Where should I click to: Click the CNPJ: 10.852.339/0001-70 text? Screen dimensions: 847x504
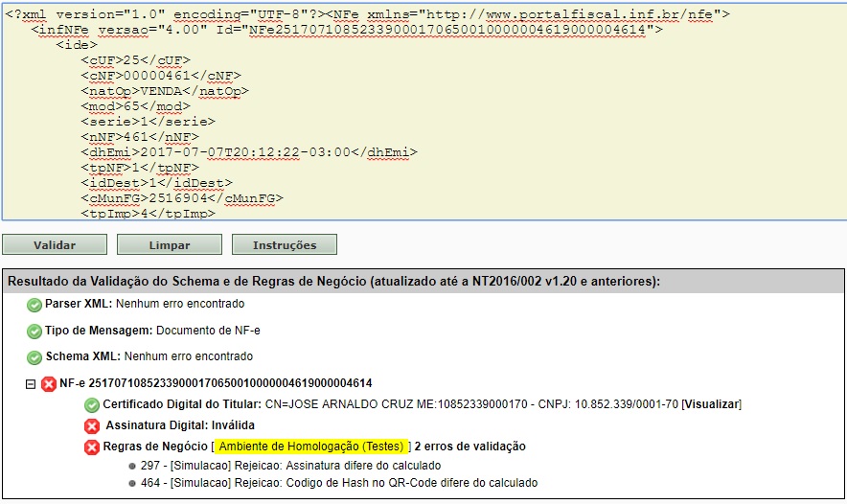607,404
